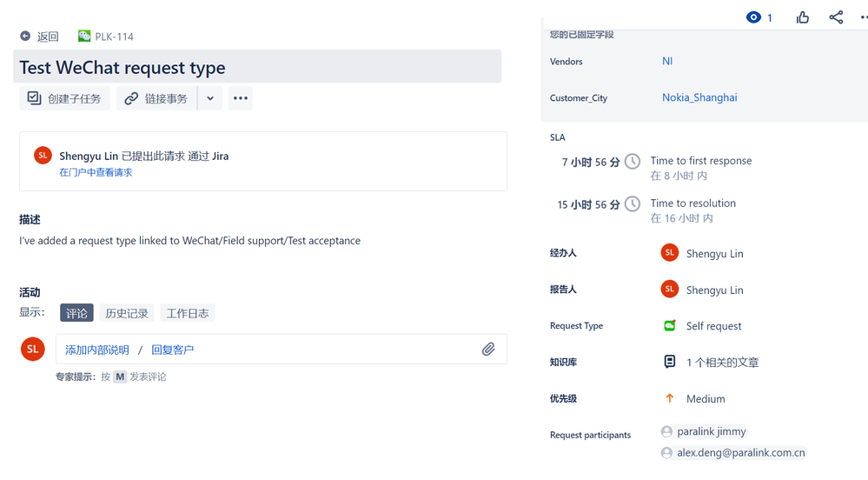
Task: Open the 在门户中查看请求 link
Action: (x=96, y=172)
